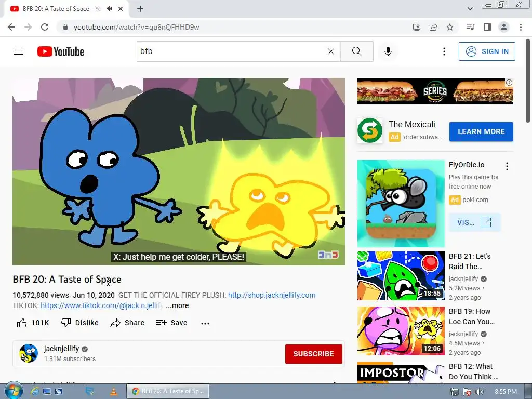This screenshot has width=532, height=399.
Task: Dislike the video
Action: pyautogui.click(x=79, y=323)
